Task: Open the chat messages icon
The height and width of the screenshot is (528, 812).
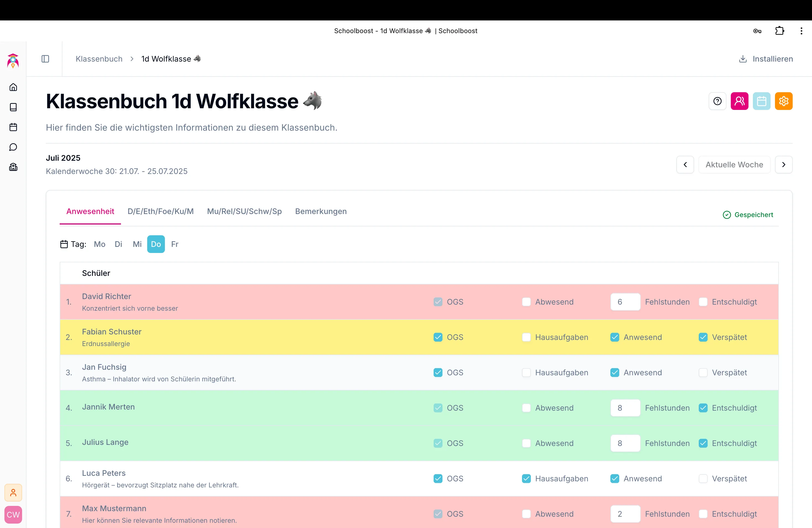Action: click(x=13, y=147)
